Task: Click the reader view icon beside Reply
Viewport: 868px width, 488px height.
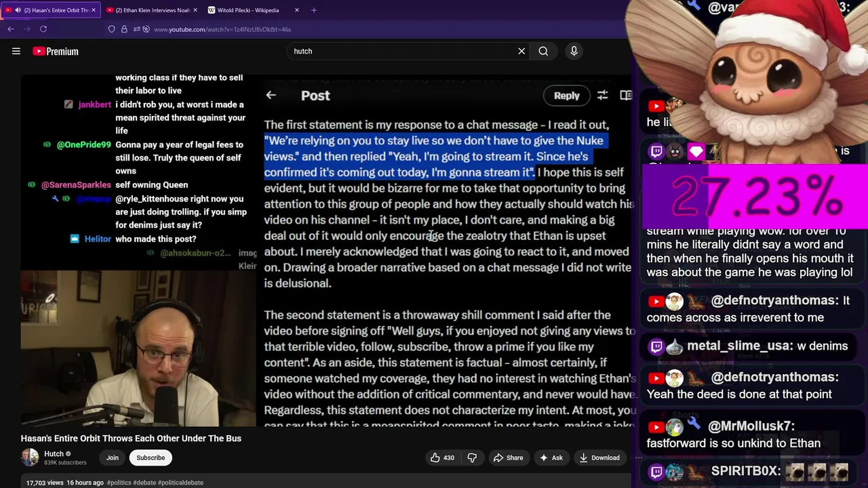Action: [626, 96]
